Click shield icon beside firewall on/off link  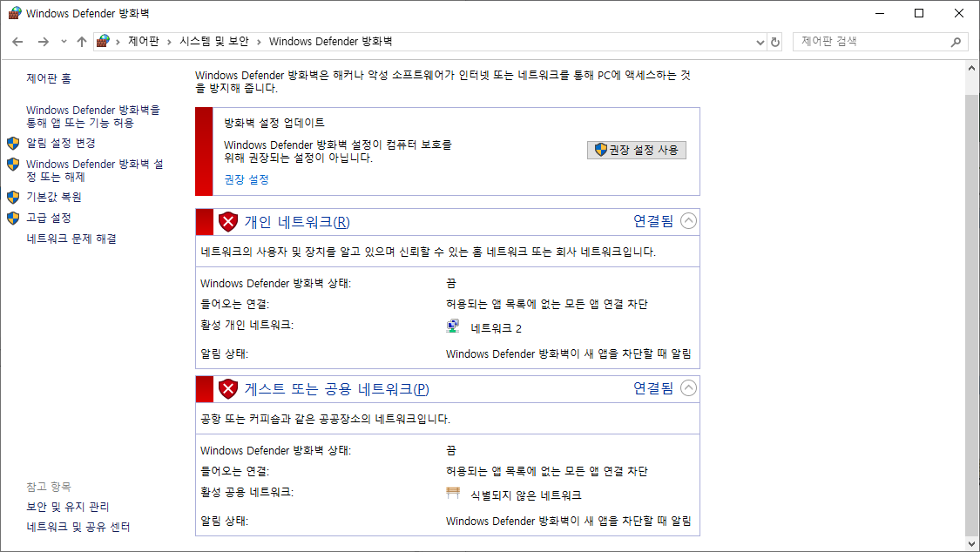pos(13,165)
